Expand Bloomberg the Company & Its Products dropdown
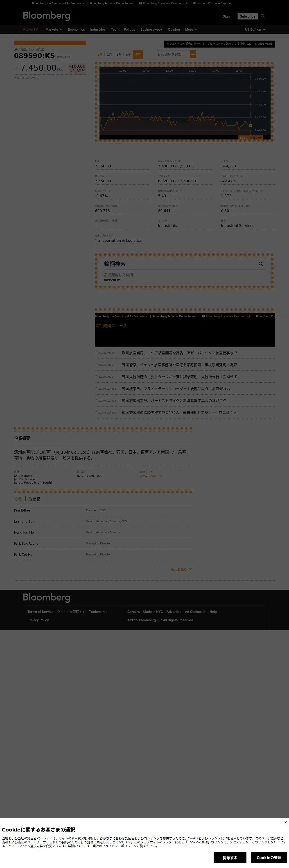The image size is (289, 868). 58,3
